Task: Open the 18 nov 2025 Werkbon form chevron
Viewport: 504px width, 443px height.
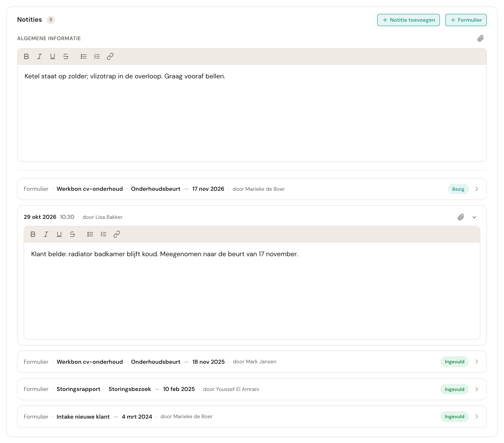Action: 477,362
